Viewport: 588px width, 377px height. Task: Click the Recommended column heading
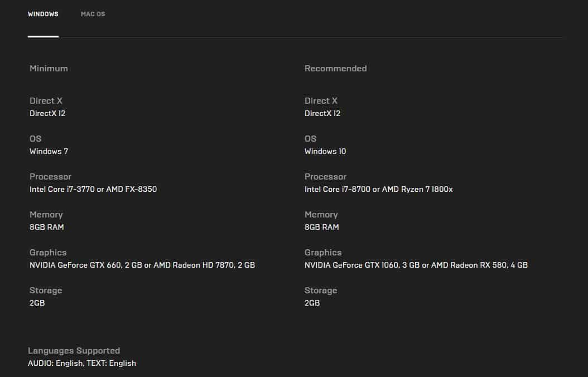click(x=335, y=69)
